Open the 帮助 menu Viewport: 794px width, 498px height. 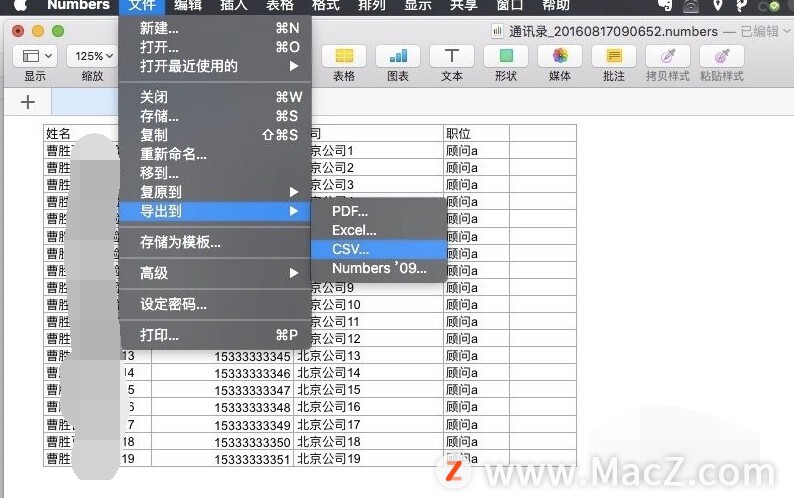tap(555, 5)
